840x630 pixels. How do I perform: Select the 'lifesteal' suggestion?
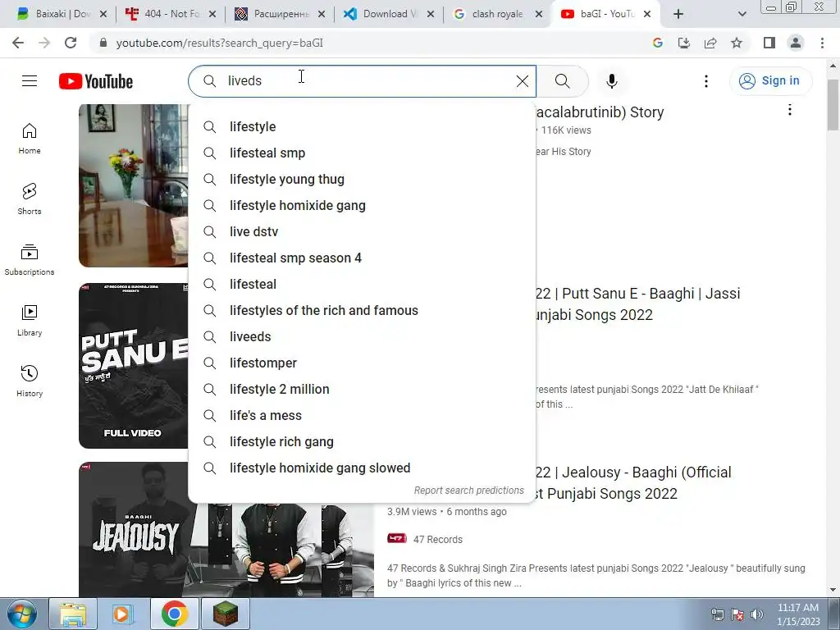(x=362, y=284)
